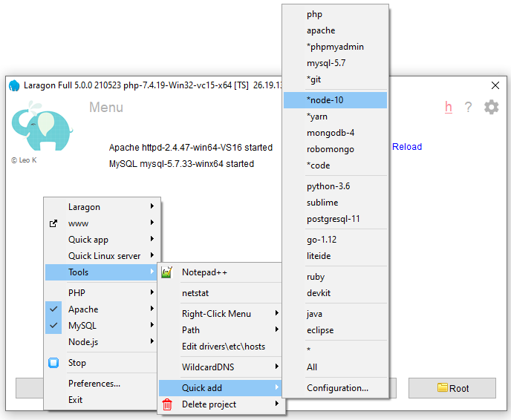The height and width of the screenshot is (420, 511).
Task: Click the Reload link
Action: coord(407,147)
